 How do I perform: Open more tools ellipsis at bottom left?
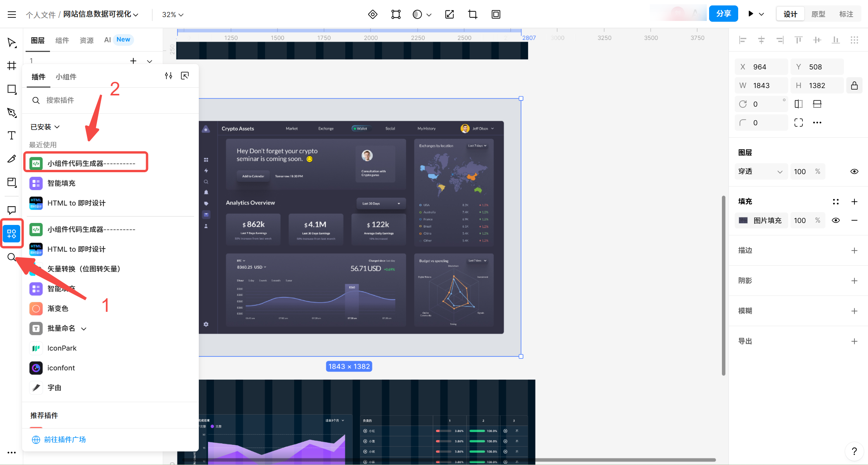[x=12, y=453]
